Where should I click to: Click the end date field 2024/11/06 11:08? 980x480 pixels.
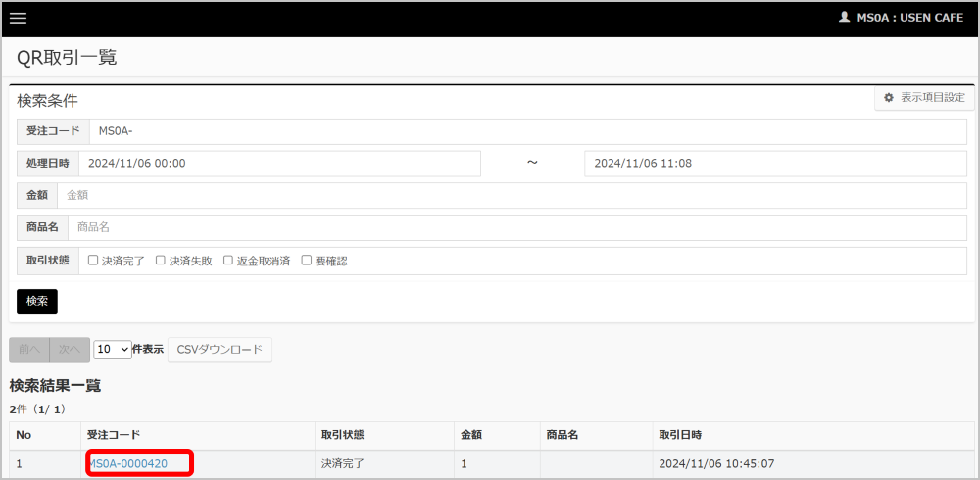click(774, 164)
